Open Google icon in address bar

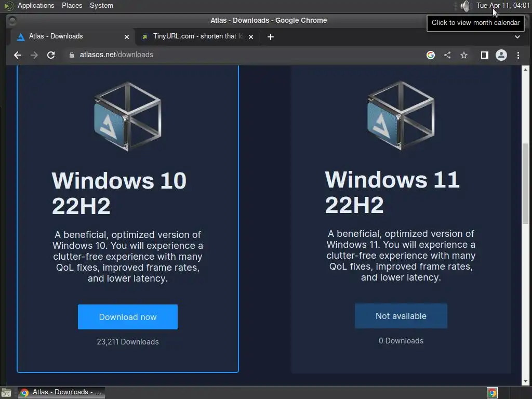(x=431, y=55)
